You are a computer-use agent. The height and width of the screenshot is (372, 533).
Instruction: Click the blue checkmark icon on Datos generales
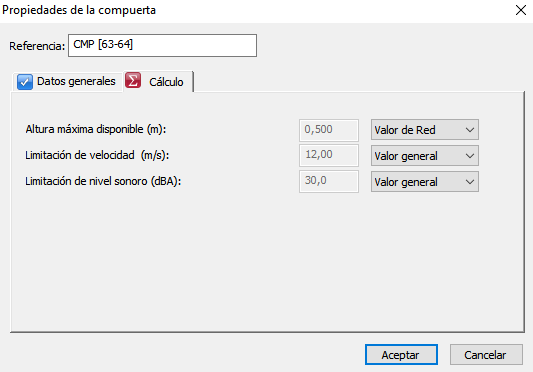tap(25, 82)
